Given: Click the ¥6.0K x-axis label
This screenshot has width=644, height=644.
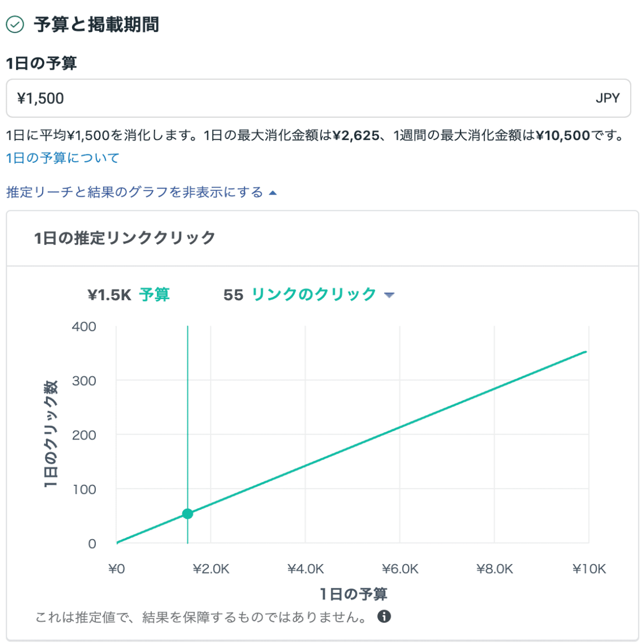Looking at the screenshot, I should click(x=400, y=569).
